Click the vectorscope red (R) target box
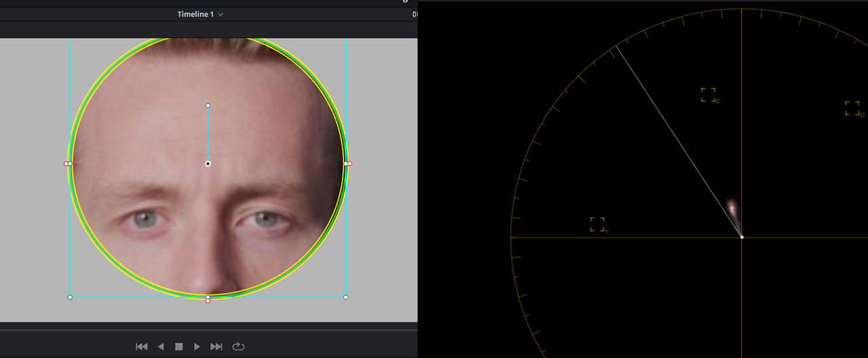The height and width of the screenshot is (358, 868). coord(709,95)
